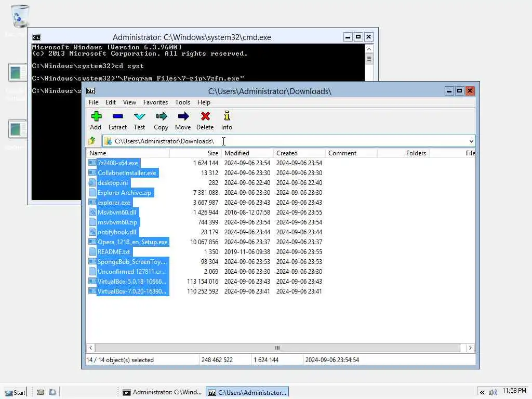The width and height of the screenshot is (532, 399).
Task: Click explorer.exe file icon
Action: 92,202
